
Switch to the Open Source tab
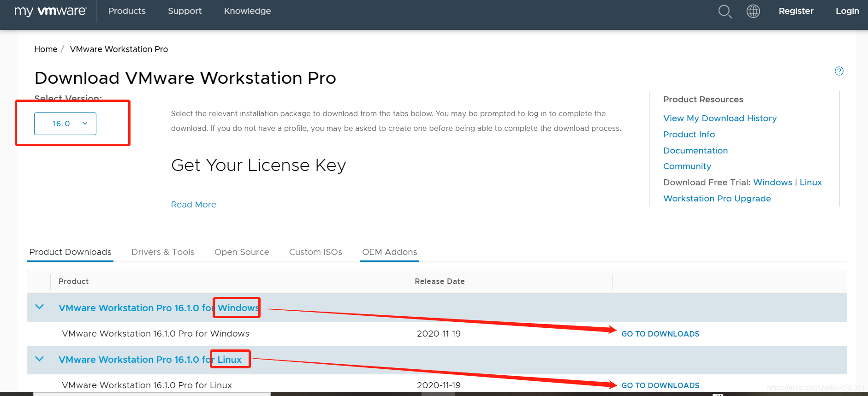click(242, 252)
